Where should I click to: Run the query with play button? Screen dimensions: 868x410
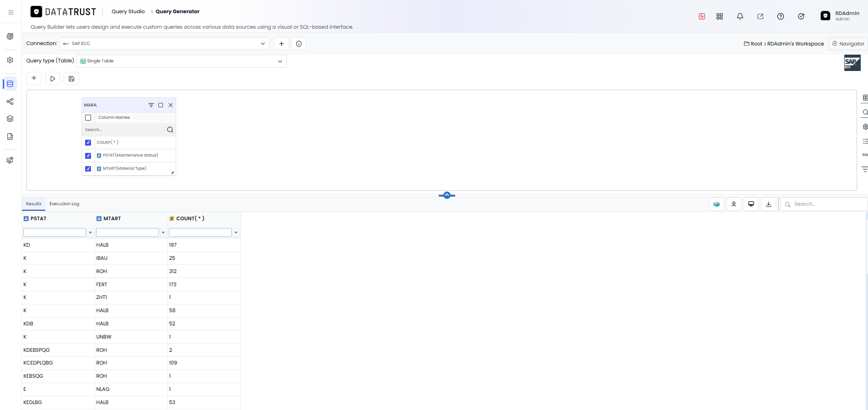pyautogui.click(x=53, y=79)
